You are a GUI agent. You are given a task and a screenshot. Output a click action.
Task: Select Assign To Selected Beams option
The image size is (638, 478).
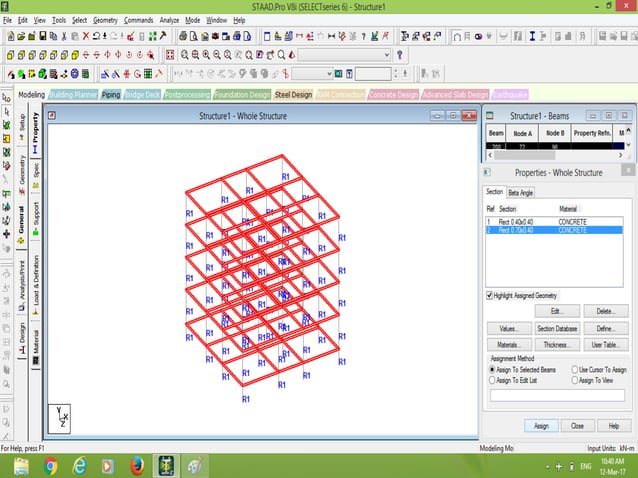click(x=491, y=369)
